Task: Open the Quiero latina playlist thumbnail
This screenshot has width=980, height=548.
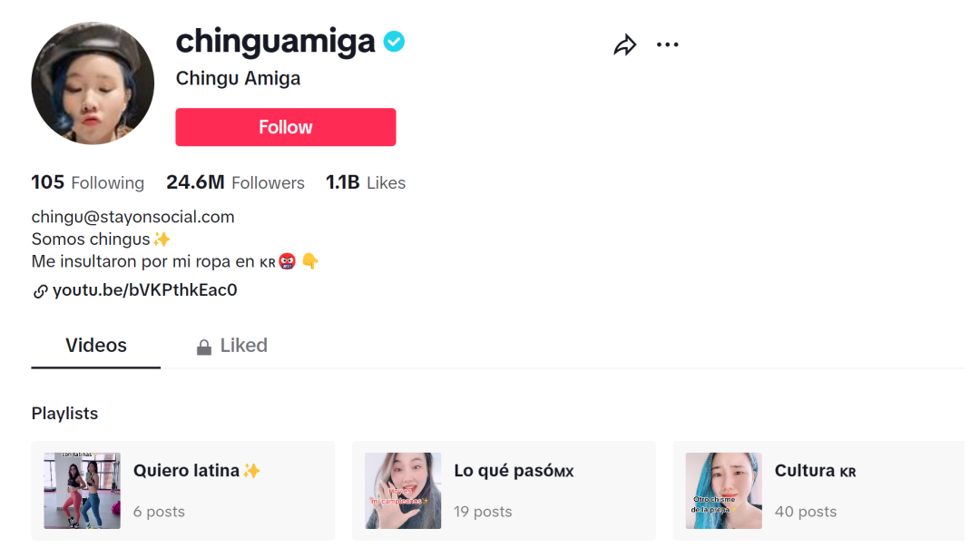Action: click(x=83, y=491)
